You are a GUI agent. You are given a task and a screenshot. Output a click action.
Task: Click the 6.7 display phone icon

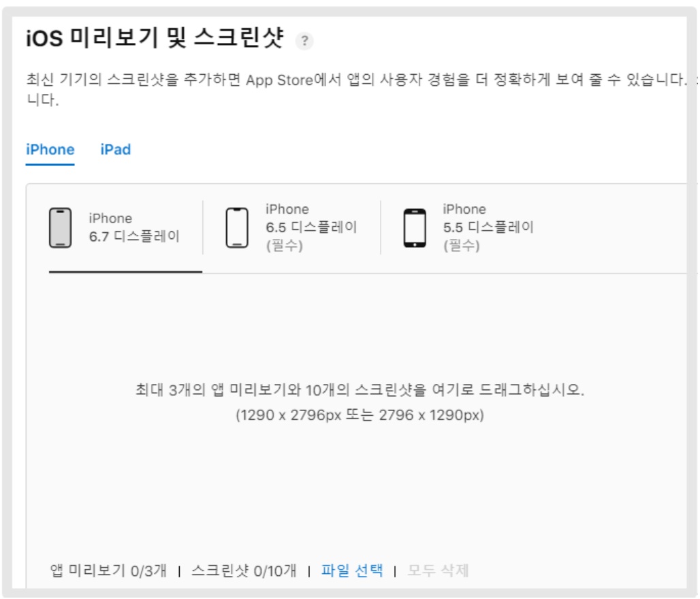61,227
